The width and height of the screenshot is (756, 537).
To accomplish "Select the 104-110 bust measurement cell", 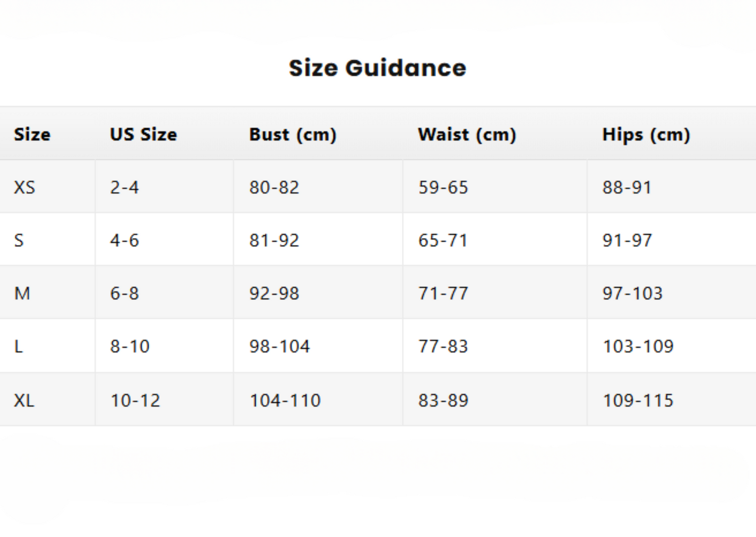I will pyautogui.click(x=285, y=400).
